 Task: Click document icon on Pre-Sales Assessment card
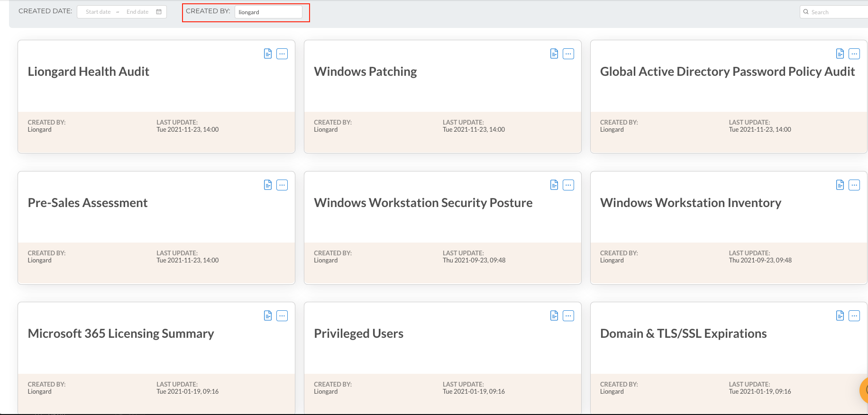(x=268, y=185)
